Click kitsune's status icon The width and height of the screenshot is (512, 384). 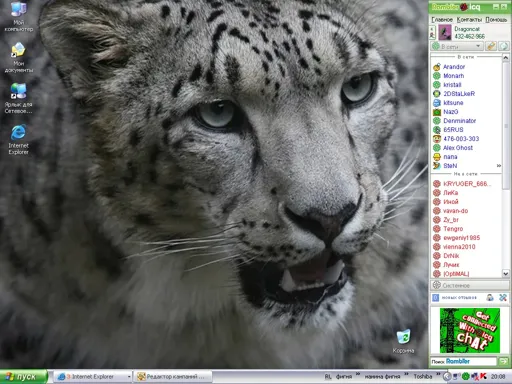(x=437, y=103)
